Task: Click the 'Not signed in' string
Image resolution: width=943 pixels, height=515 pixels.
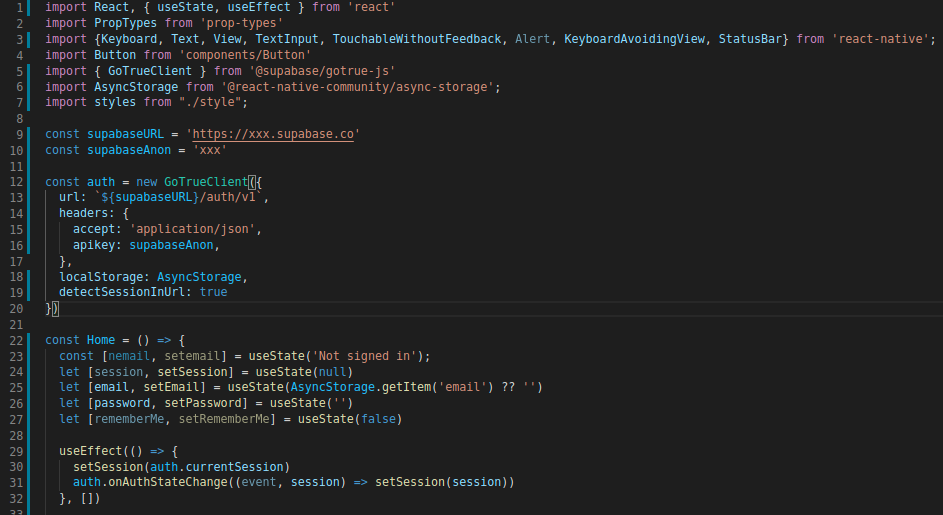Action: [364, 356]
